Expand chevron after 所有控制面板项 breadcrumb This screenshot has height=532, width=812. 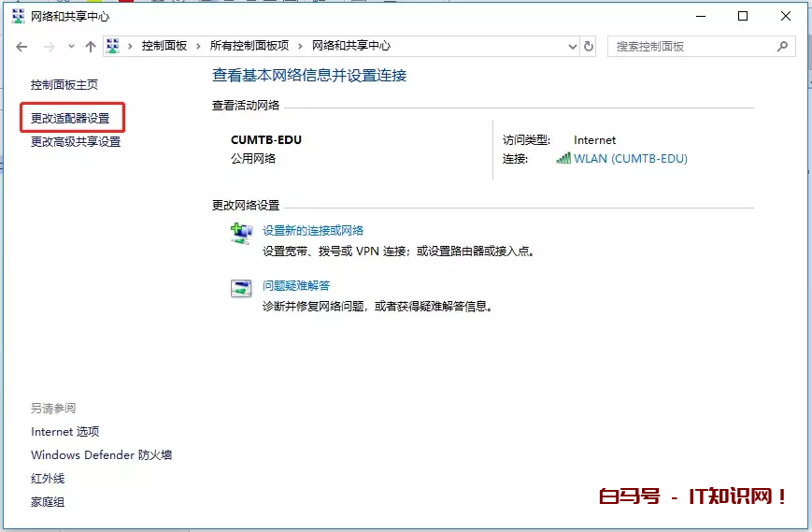(299, 46)
